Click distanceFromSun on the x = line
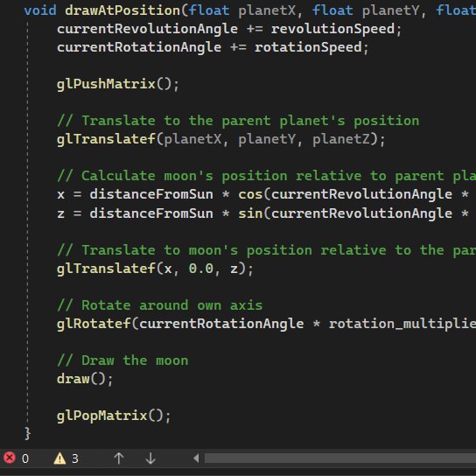Viewport: 476px width, 476px height. pos(151,194)
